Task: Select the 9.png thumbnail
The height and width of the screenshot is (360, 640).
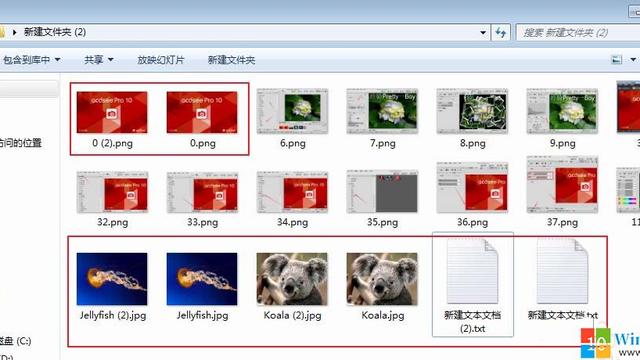Action: point(562,111)
